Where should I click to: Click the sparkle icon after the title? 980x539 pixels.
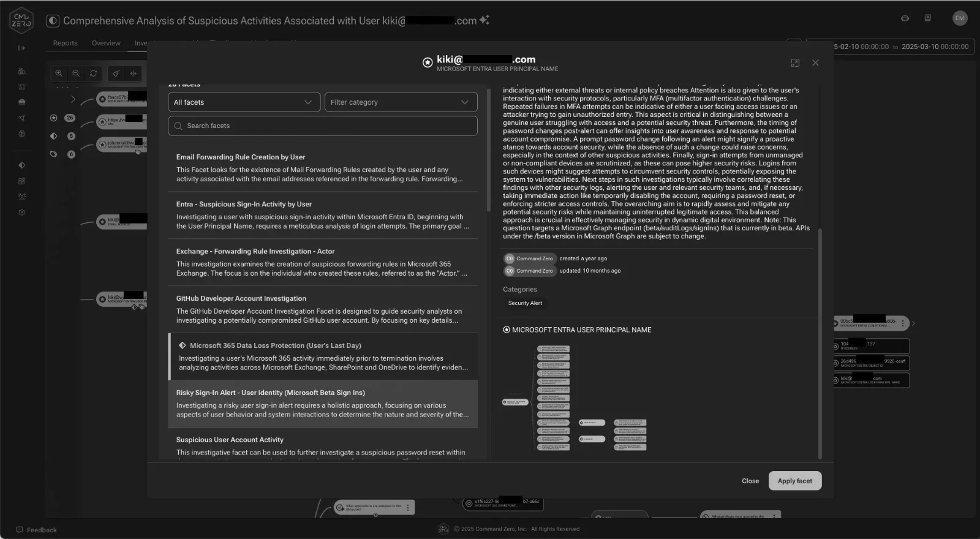click(x=484, y=20)
